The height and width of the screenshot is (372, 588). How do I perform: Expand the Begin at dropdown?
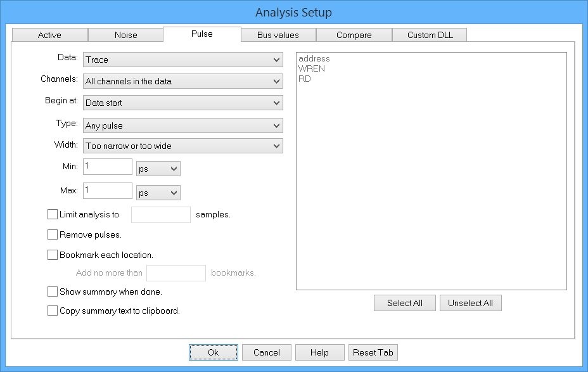pos(182,103)
